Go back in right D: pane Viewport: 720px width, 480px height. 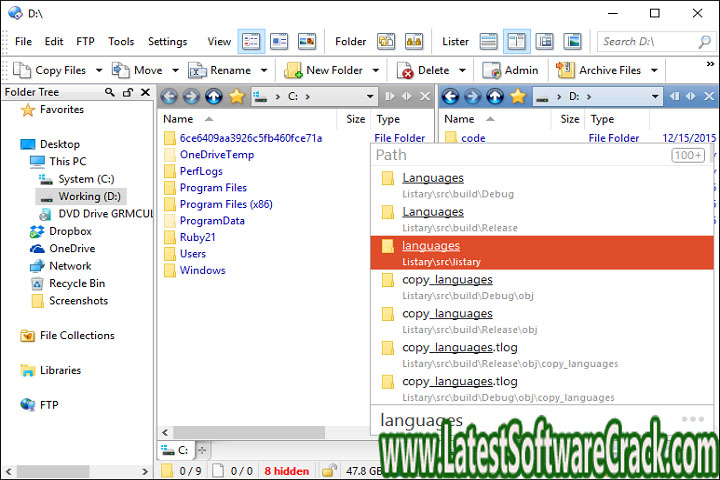[450, 96]
